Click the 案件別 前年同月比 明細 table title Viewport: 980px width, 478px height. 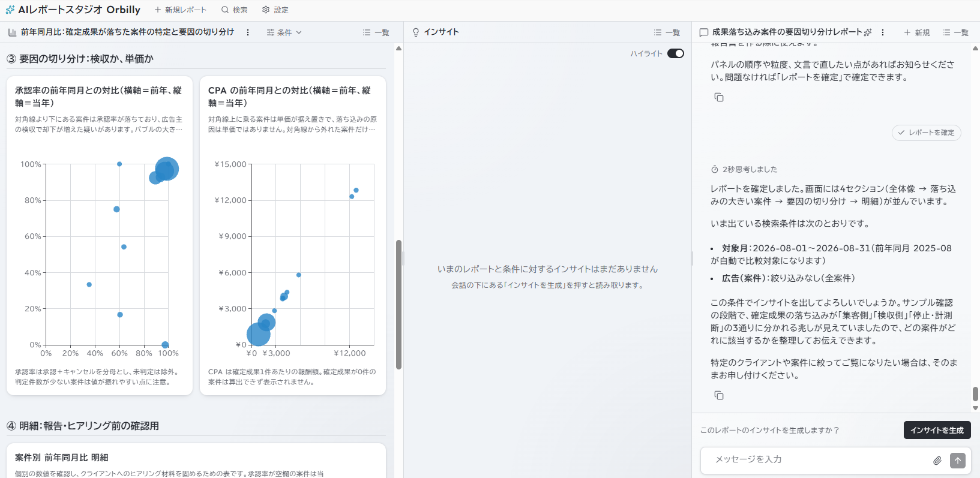tap(62, 458)
